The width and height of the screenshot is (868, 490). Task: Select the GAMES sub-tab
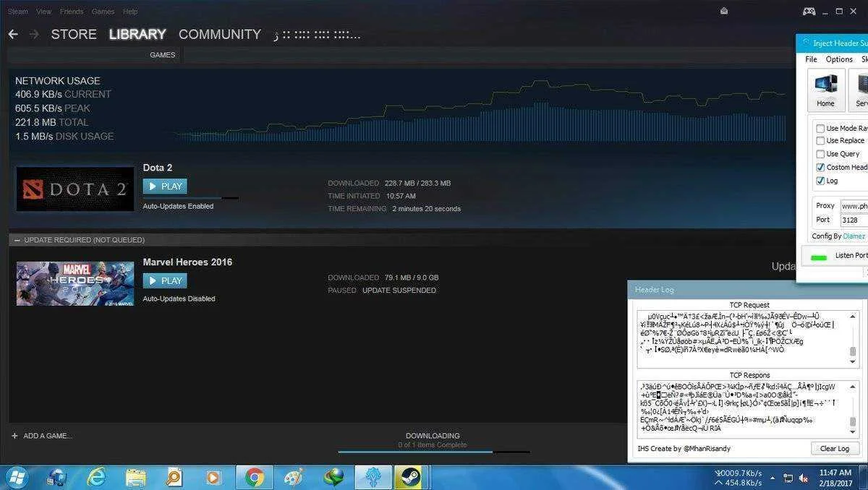click(x=162, y=55)
